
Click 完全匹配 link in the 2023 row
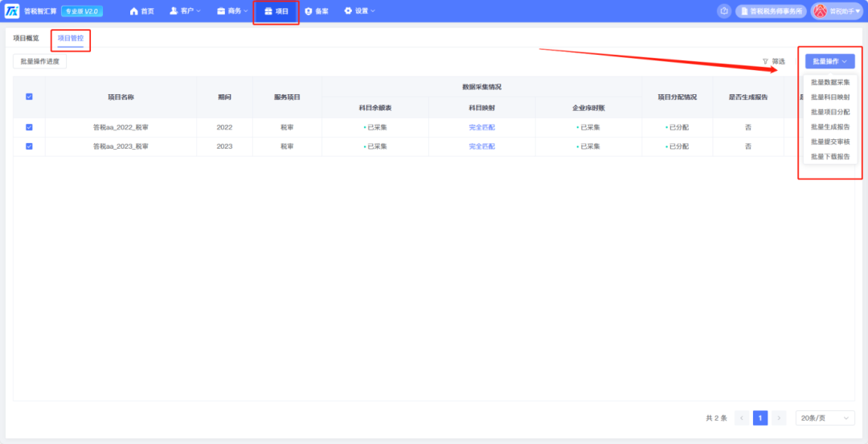[481, 146]
